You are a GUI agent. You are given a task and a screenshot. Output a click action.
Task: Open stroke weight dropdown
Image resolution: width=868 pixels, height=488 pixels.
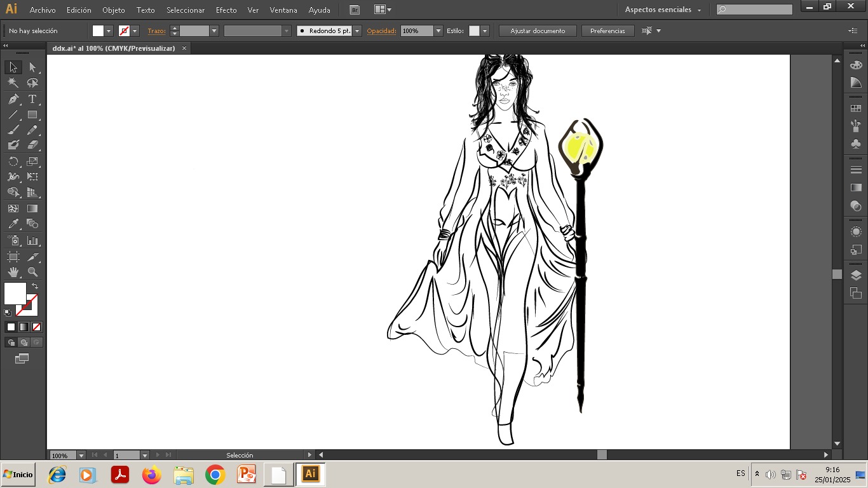pos(214,30)
